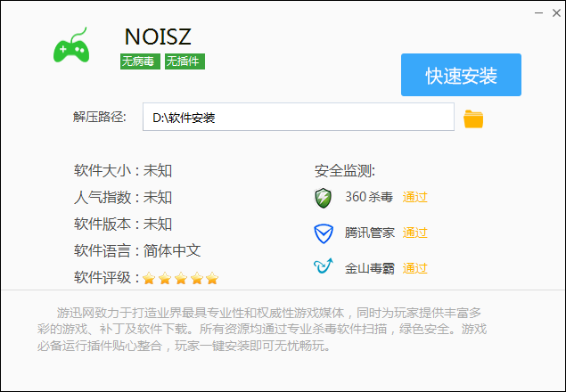The image size is (566, 392).
Task: Click the NOISZ title text
Action: click(158, 37)
